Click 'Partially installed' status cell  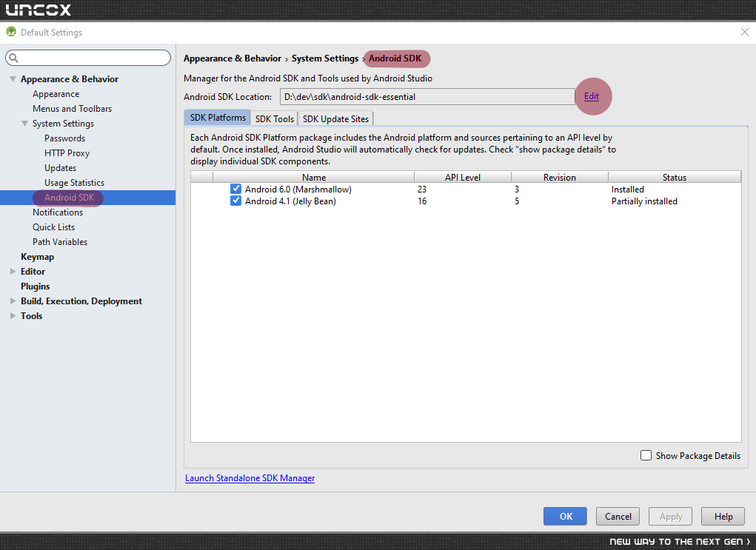[x=644, y=201]
